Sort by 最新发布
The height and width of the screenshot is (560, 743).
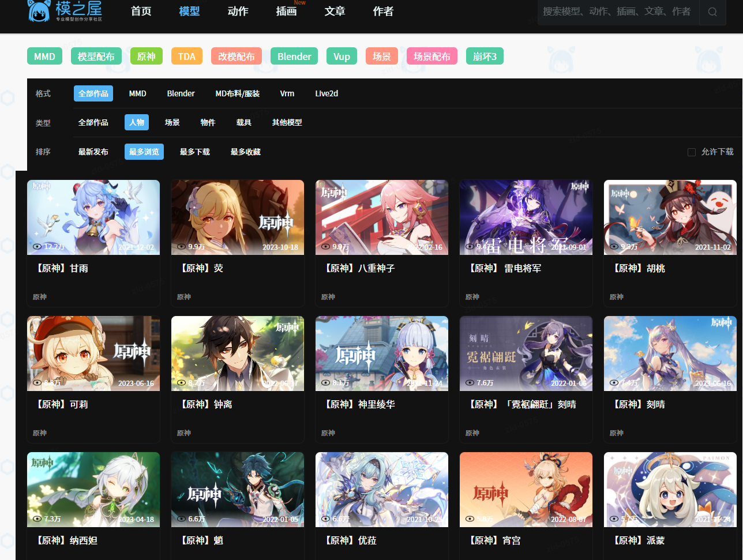93,152
